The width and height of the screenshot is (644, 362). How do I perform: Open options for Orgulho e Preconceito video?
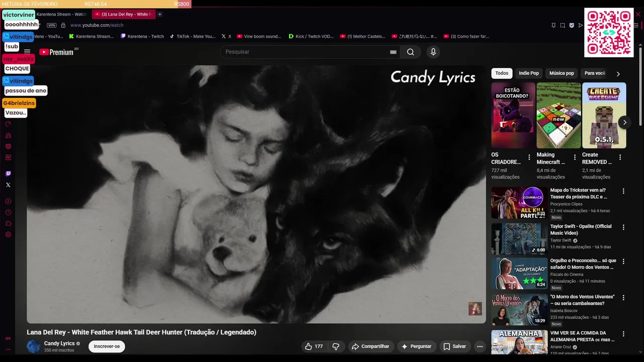coord(623,261)
